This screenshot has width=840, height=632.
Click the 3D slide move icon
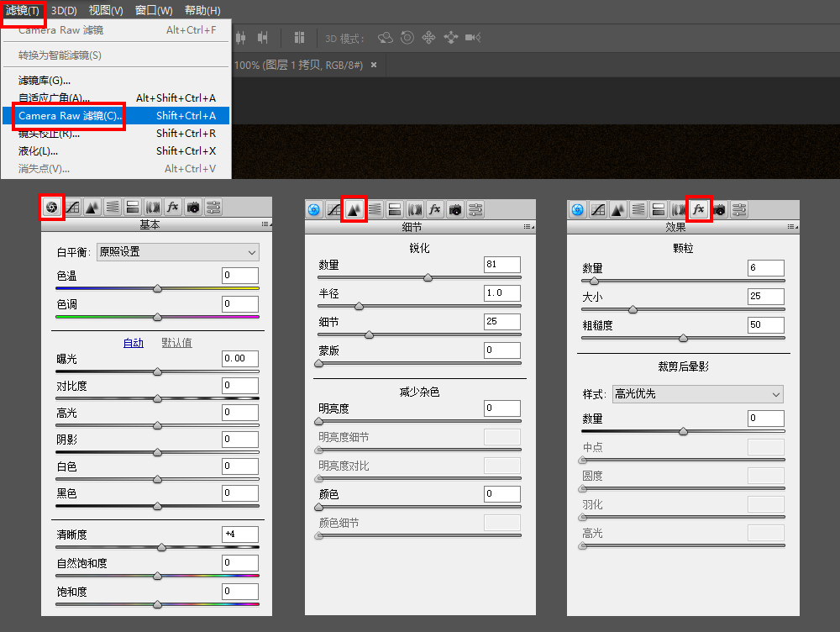[451, 38]
